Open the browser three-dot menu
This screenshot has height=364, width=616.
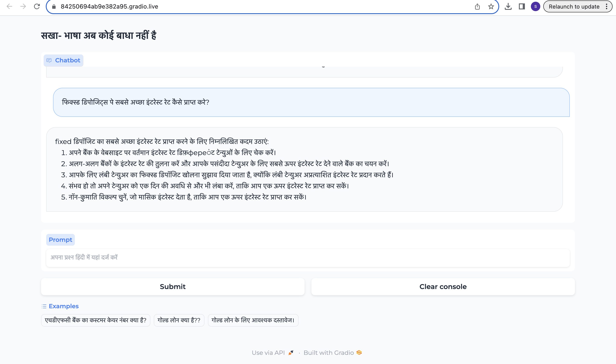[606, 6]
